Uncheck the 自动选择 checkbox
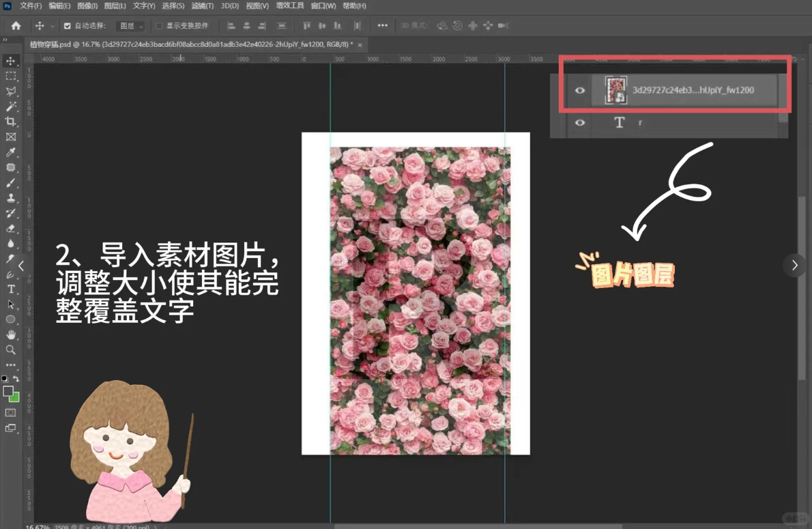 click(67, 26)
